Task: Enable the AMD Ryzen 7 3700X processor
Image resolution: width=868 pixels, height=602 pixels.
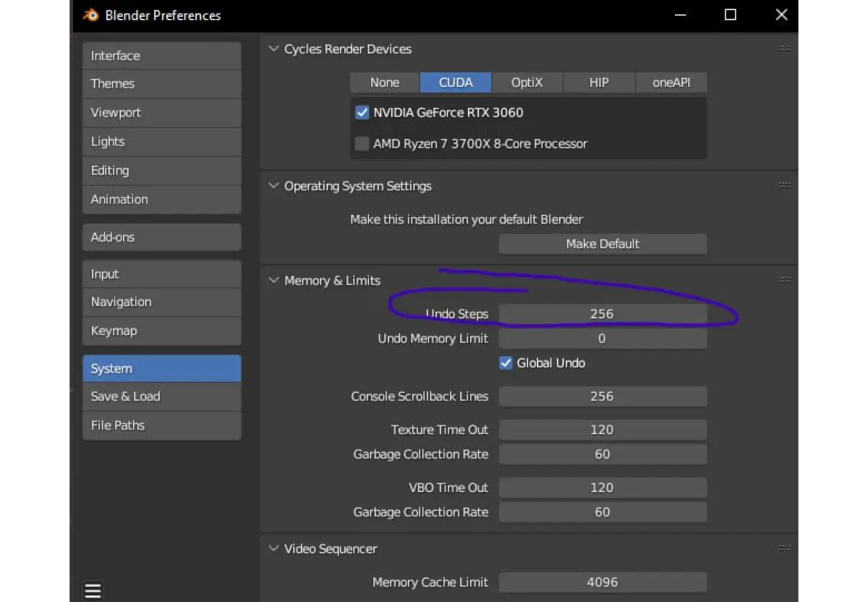Action: 362,143
